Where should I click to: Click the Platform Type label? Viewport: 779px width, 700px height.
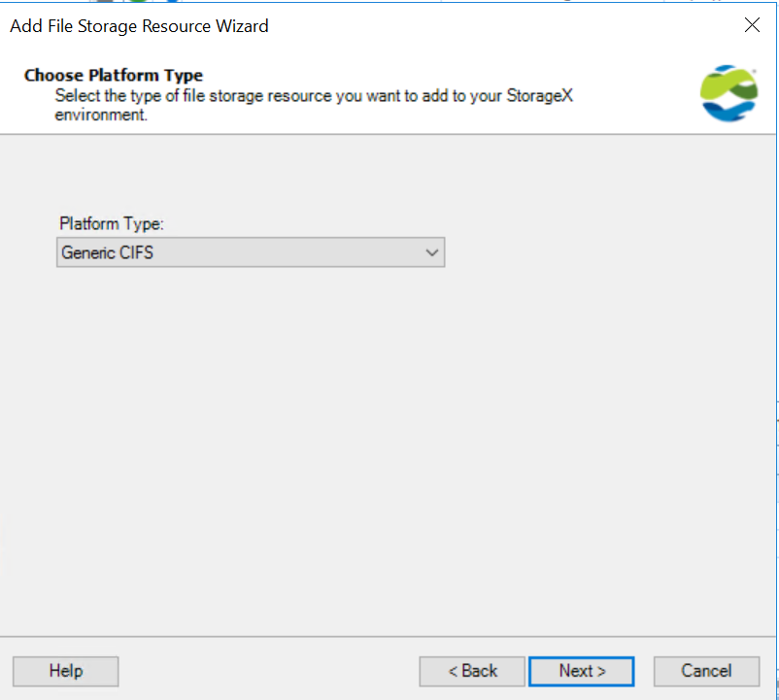112,224
